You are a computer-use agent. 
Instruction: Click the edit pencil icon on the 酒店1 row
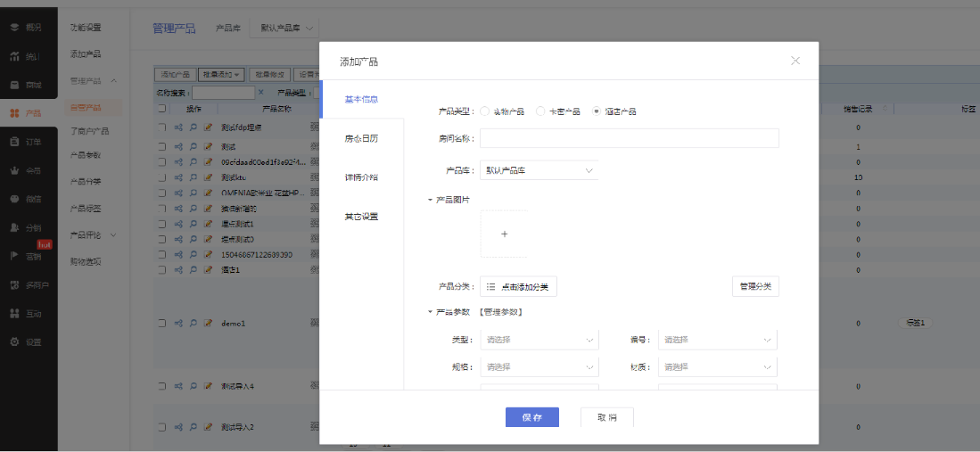click(208, 270)
